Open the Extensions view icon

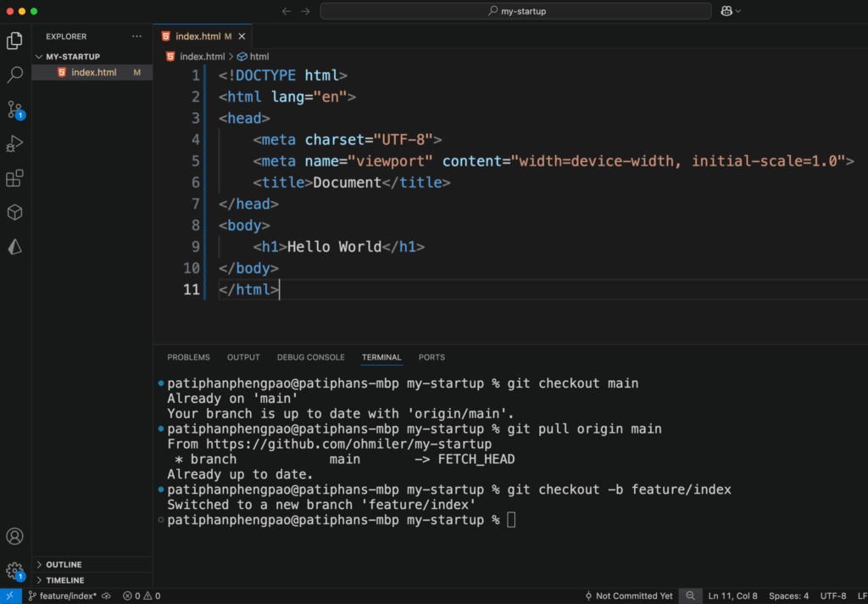pyautogui.click(x=14, y=178)
